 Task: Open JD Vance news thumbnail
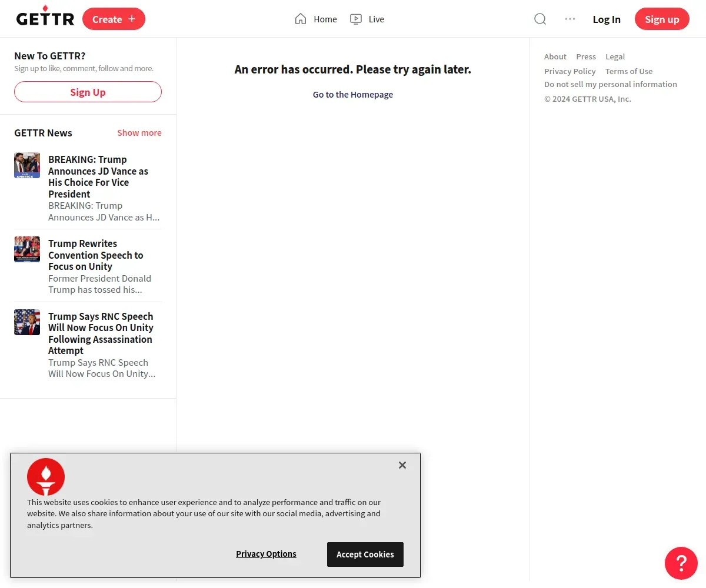coord(27,165)
